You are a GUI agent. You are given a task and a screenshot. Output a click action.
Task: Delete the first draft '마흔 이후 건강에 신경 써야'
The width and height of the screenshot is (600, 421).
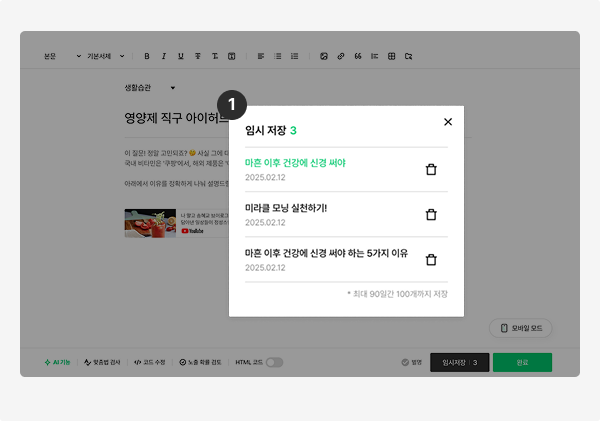[431, 169]
